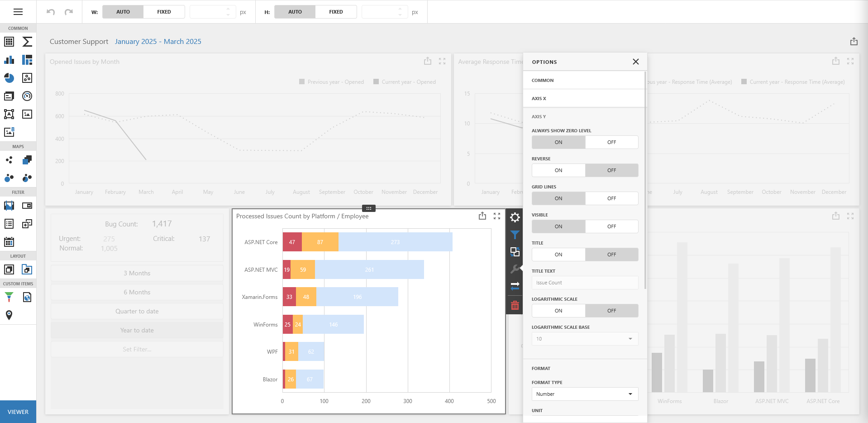Open the hamburger main menu
Screen dimensions: 868x423
[x=18, y=12]
